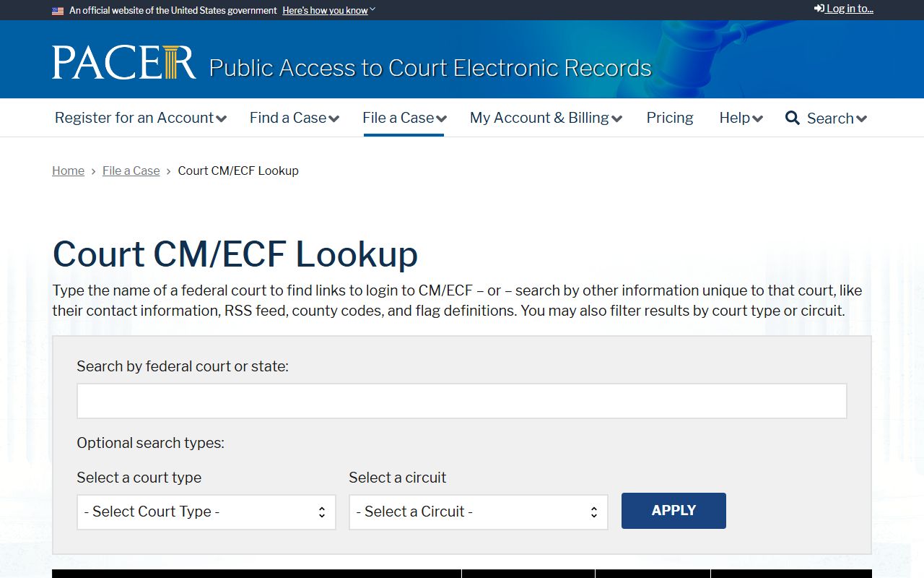Image resolution: width=924 pixels, height=578 pixels.
Task: Click the PACER logo
Action: pos(123,62)
